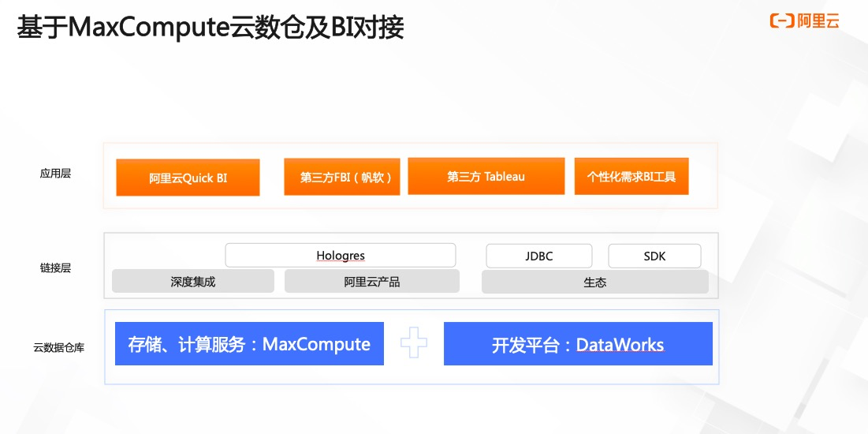
Task: Click the plus sign between MaxCompute and DataWorks
Action: [414, 342]
